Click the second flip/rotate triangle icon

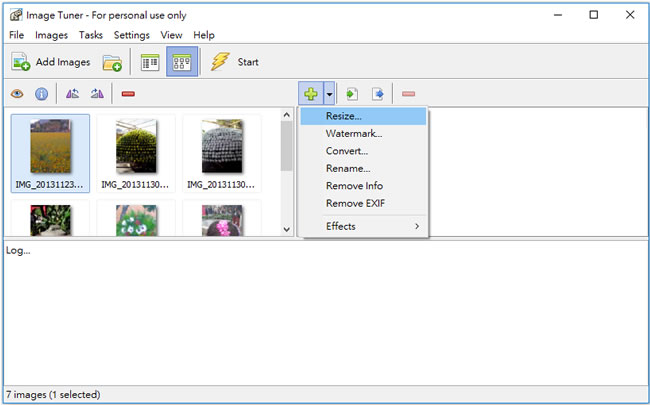(x=97, y=94)
